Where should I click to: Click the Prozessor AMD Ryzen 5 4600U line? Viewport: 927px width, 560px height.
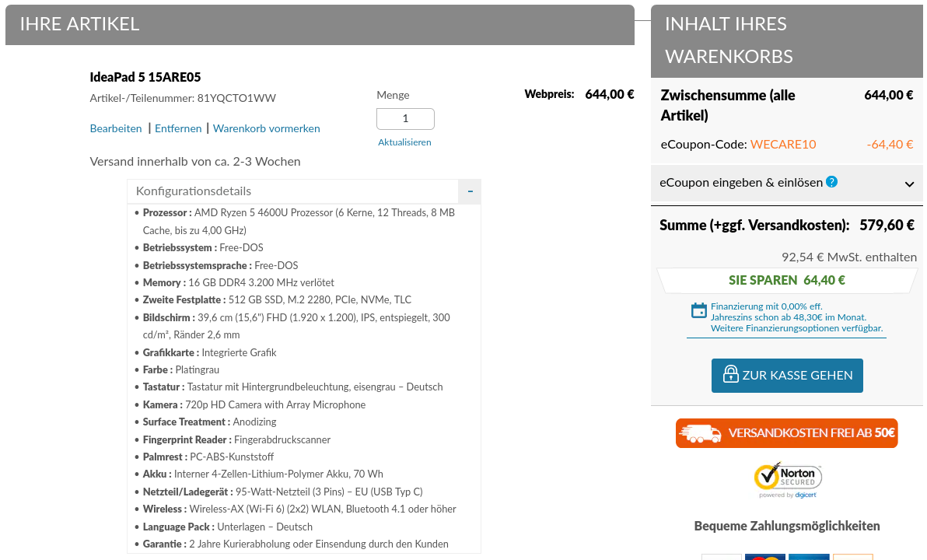(299, 221)
